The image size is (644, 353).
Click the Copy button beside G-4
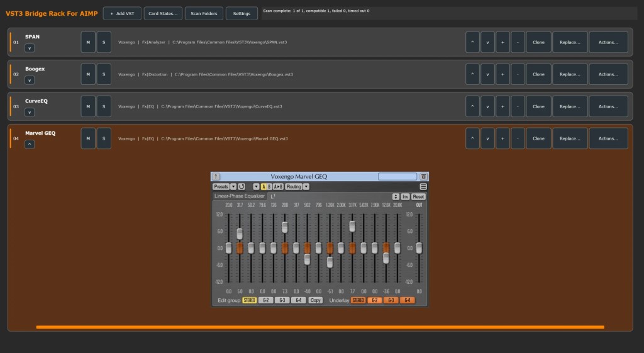coord(316,300)
